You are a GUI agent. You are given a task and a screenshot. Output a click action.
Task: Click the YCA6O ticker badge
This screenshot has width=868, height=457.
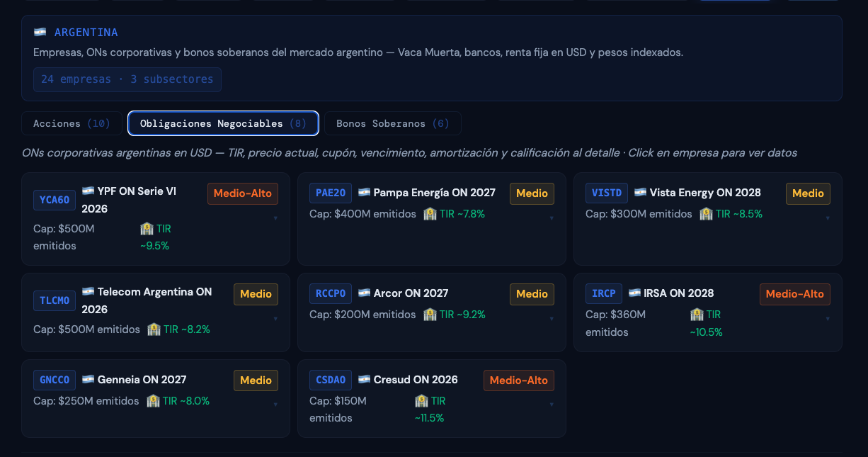tap(55, 200)
